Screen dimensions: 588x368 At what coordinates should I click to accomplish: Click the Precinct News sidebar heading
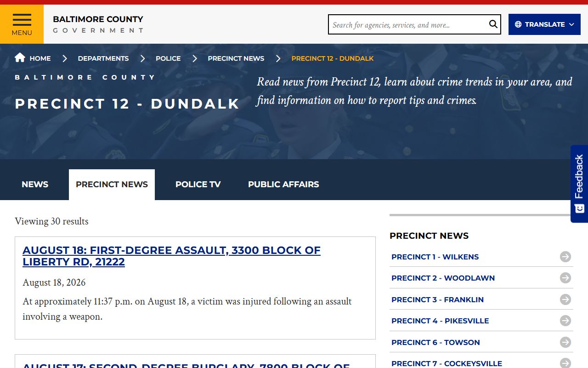(429, 236)
